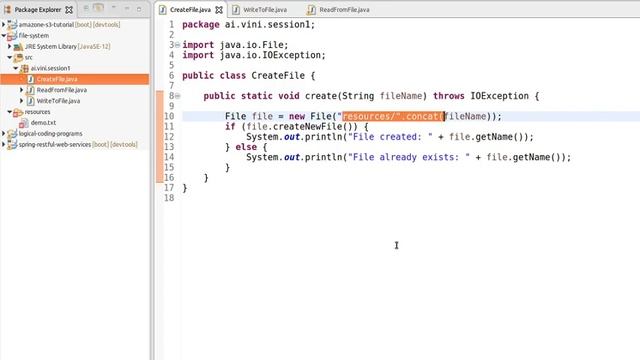The width and height of the screenshot is (640, 360).
Task: Open the Package Explorer view menu arrow
Action: point(113,8)
